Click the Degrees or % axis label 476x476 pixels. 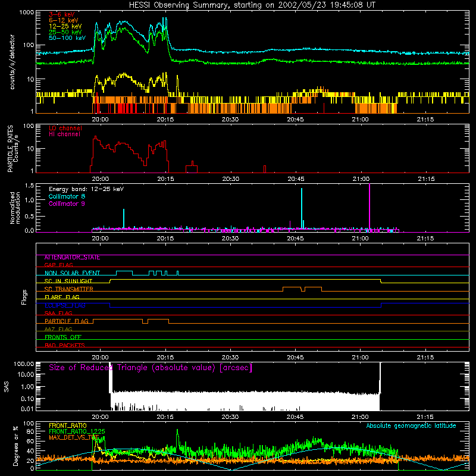click(x=15, y=446)
